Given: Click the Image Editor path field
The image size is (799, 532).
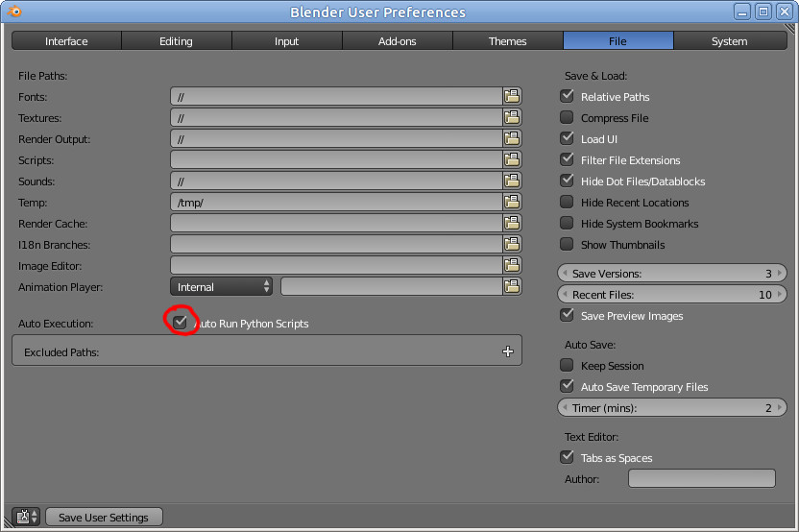Looking at the screenshot, I should [336, 265].
